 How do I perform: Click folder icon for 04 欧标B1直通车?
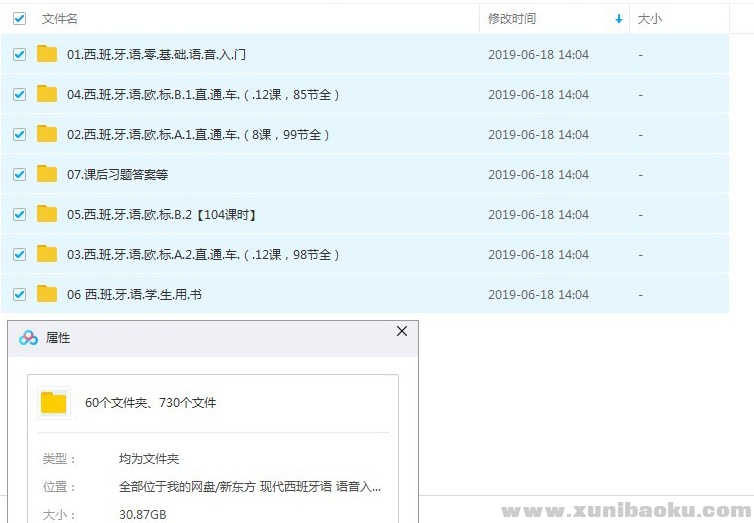click(47, 94)
